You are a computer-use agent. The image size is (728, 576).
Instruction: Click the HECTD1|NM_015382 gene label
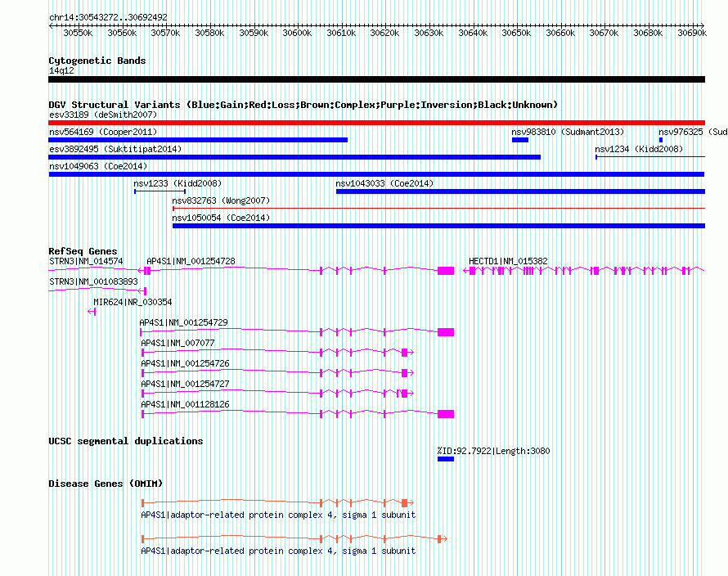(508, 261)
